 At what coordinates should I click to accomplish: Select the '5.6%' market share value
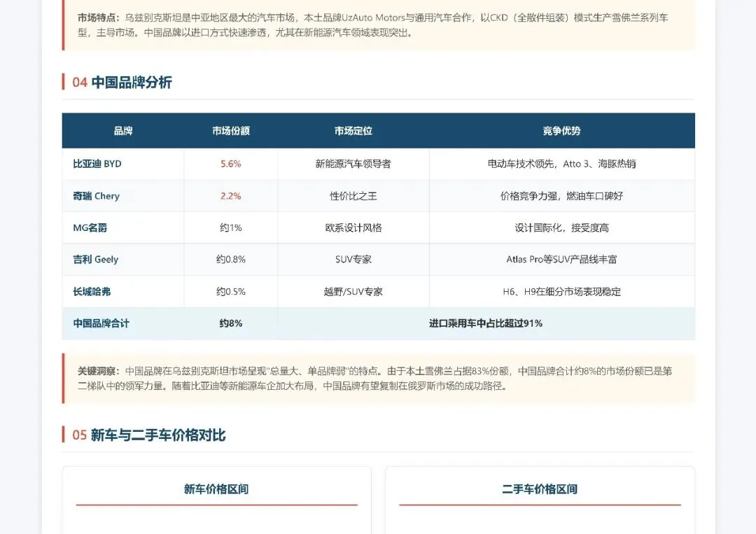[231, 164]
